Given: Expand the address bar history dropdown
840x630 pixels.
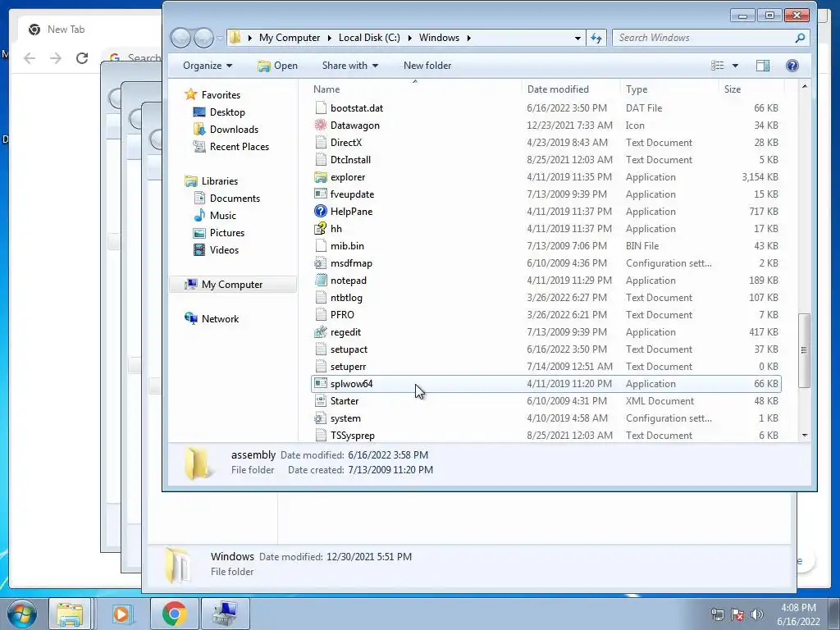Looking at the screenshot, I should pos(577,38).
